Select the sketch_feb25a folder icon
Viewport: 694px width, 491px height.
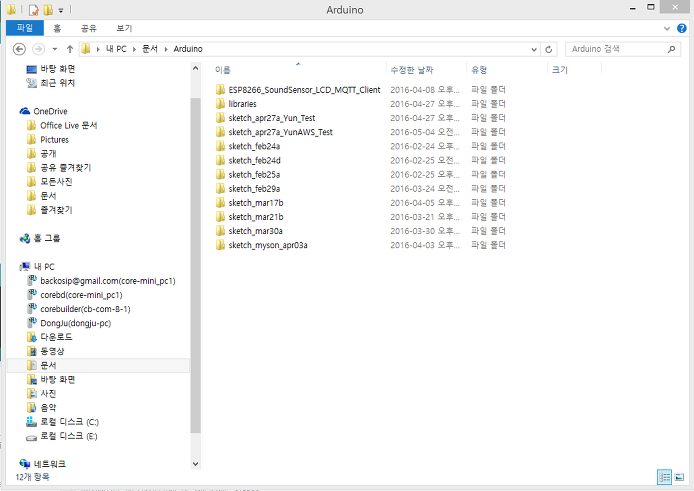(x=220, y=174)
